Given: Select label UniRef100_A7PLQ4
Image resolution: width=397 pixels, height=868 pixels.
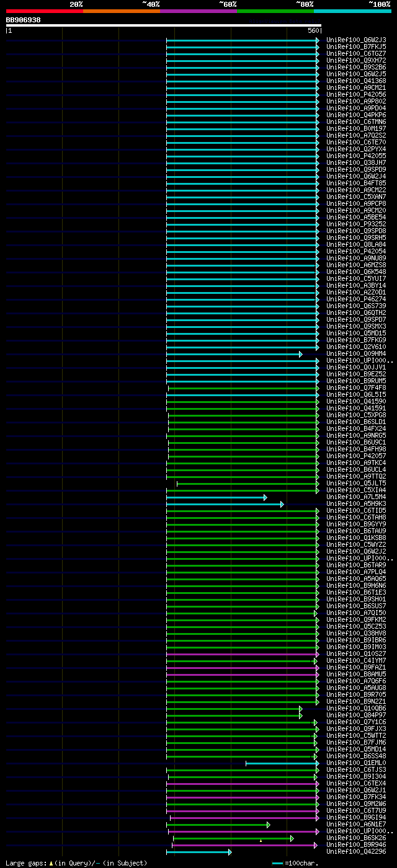Looking at the screenshot, I should [x=356, y=572].
